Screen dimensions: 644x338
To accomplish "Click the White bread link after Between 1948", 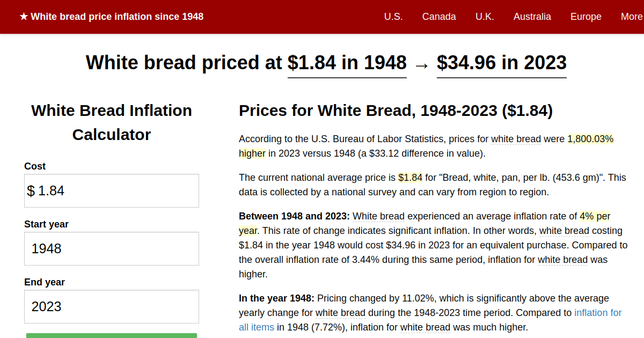I will 378,216.
